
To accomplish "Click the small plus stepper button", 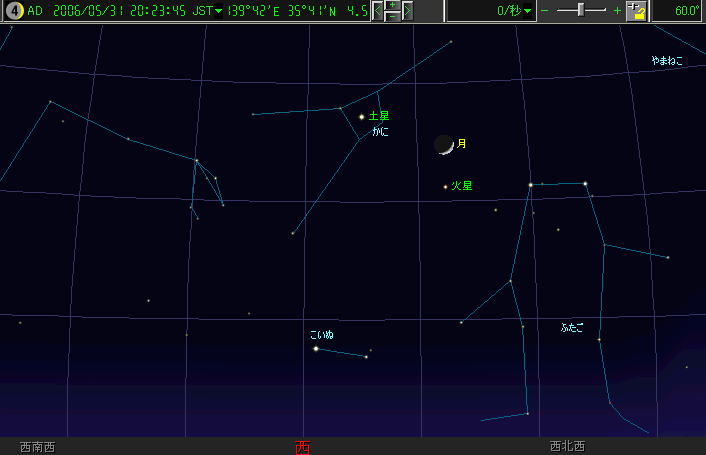I will tap(392, 6).
